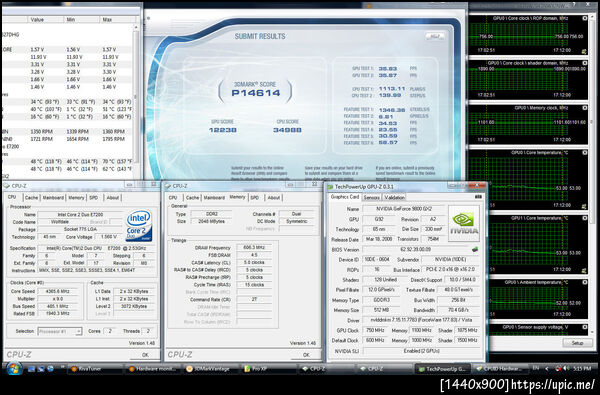
Task: Click the GPU score value 12238
Action: 223,130
